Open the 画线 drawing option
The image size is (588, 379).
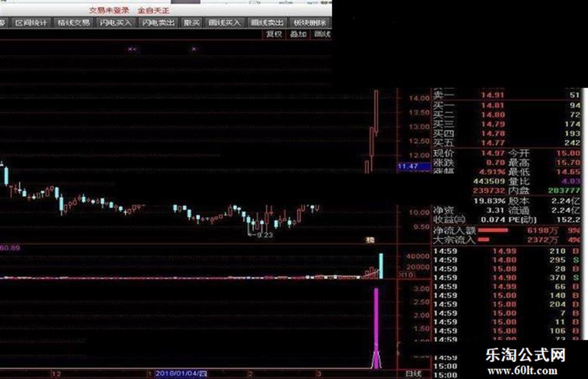tap(322, 34)
